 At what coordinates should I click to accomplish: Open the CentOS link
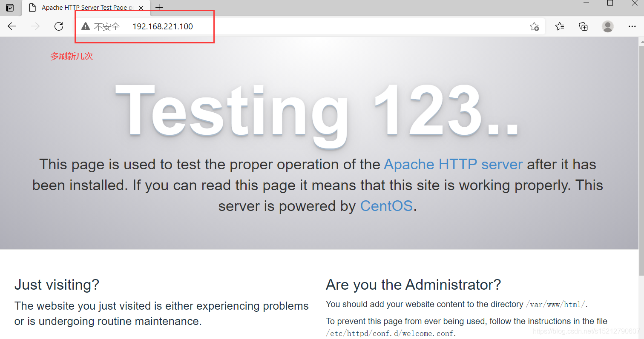pos(386,206)
